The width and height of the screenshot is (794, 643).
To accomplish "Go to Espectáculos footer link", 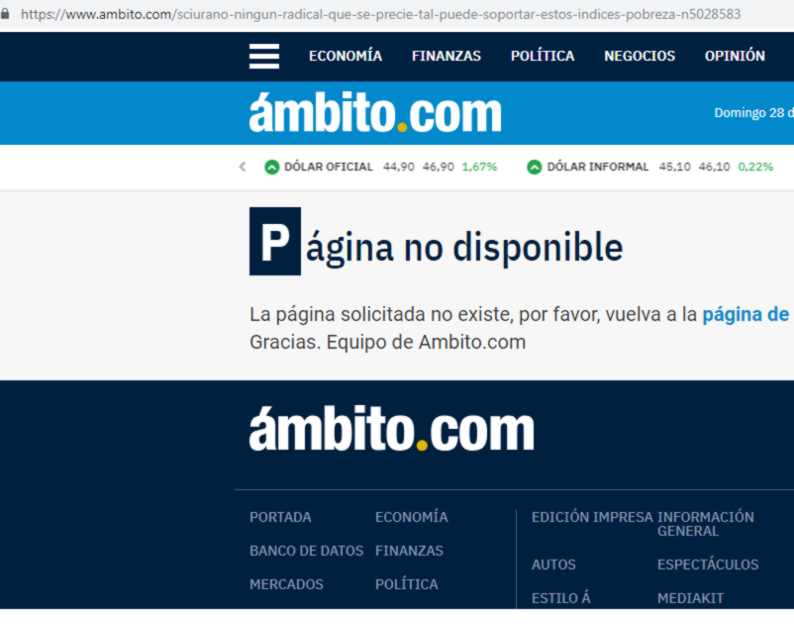I will (707, 565).
